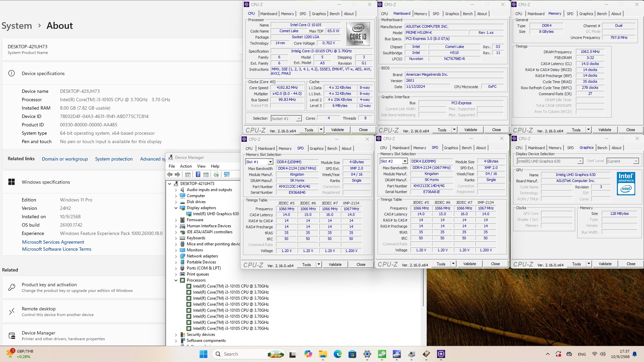The height and width of the screenshot is (362, 644).
Task: Open the File menu in Device Manager
Action: point(172,166)
